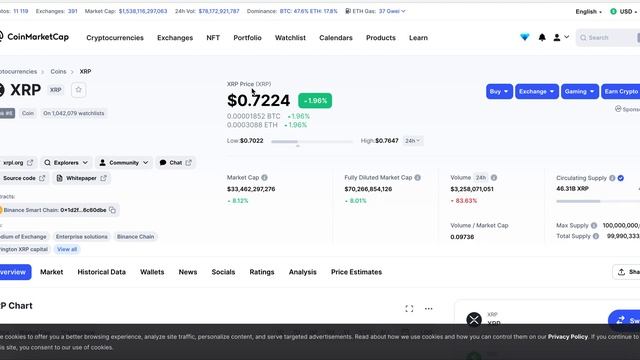Viewport: 640px width, 360px height.
Task: Open the Exchanges menu
Action: pos(175,38)
